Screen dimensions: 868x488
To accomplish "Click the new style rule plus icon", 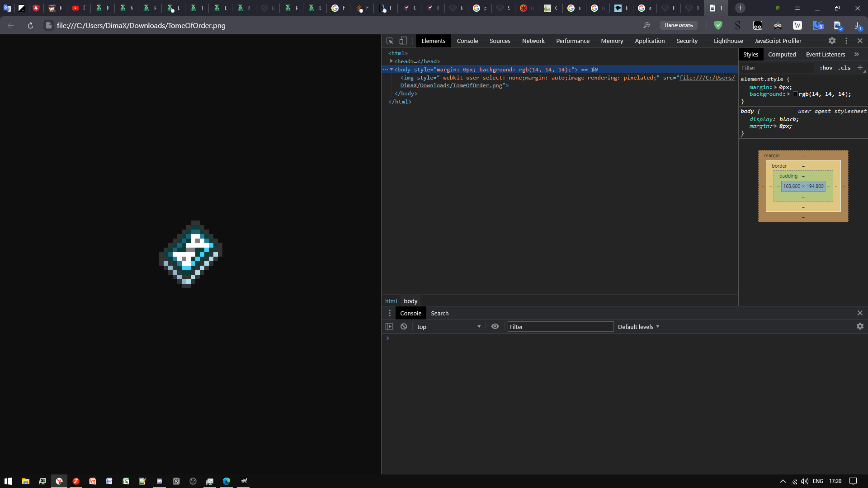I will point(860,68).
